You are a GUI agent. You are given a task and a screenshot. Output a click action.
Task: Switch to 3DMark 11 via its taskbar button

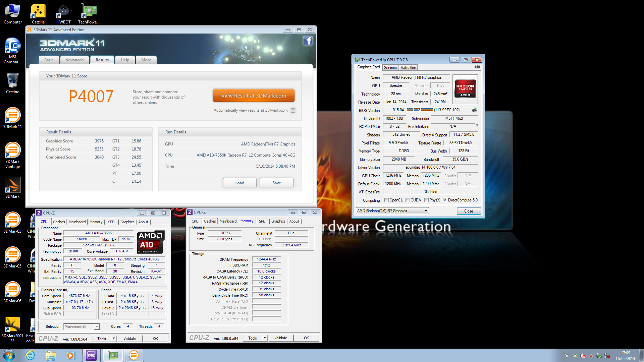pos(134,355)
